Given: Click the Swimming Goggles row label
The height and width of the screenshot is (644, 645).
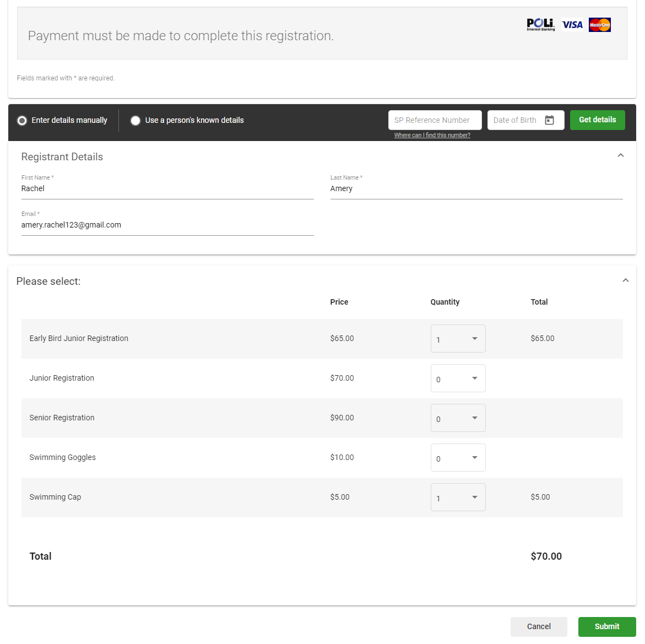Looking at the screenshot, I should 63,457.
